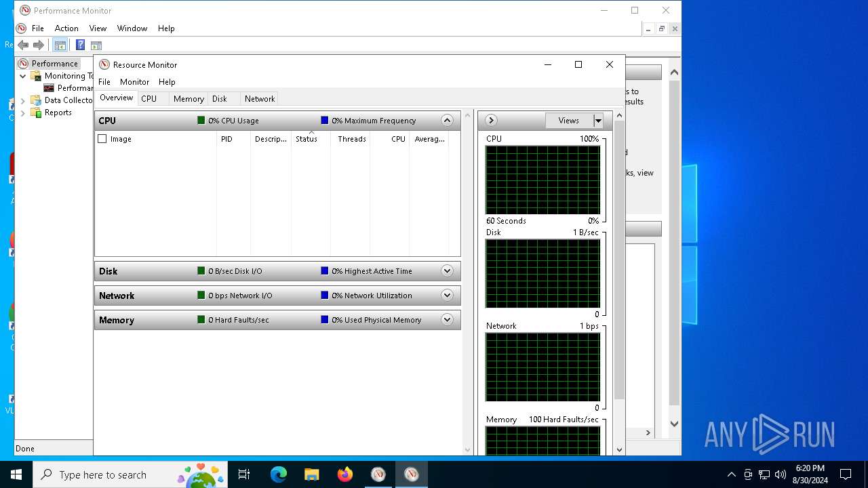Switch to the Overview tab
This screenshot has height=488, width=868.
pyautogui.click(x=117, y=98)
